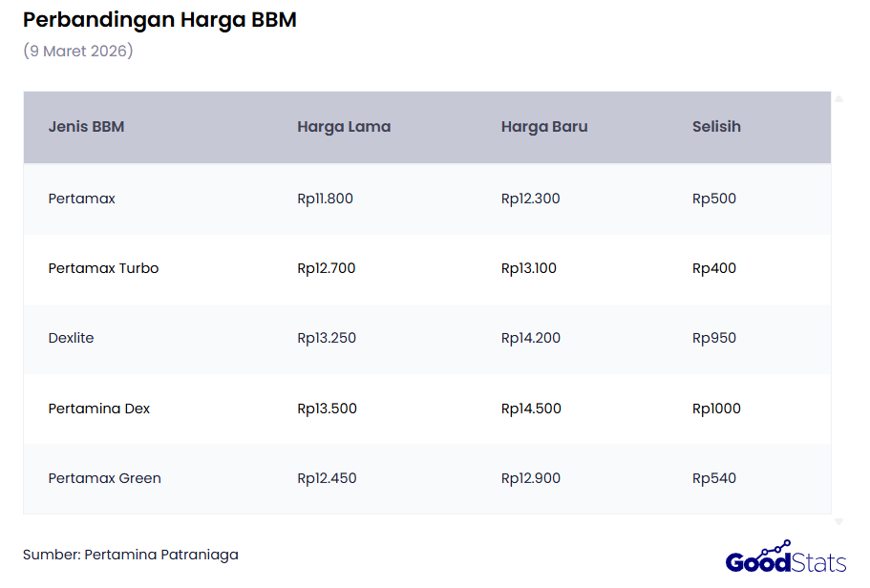This screenshot has width=870, height=588.
Task: Click the Sumber: Pertamina Patraniaga text
Action: pyautogui.click(x=131, y=555)
